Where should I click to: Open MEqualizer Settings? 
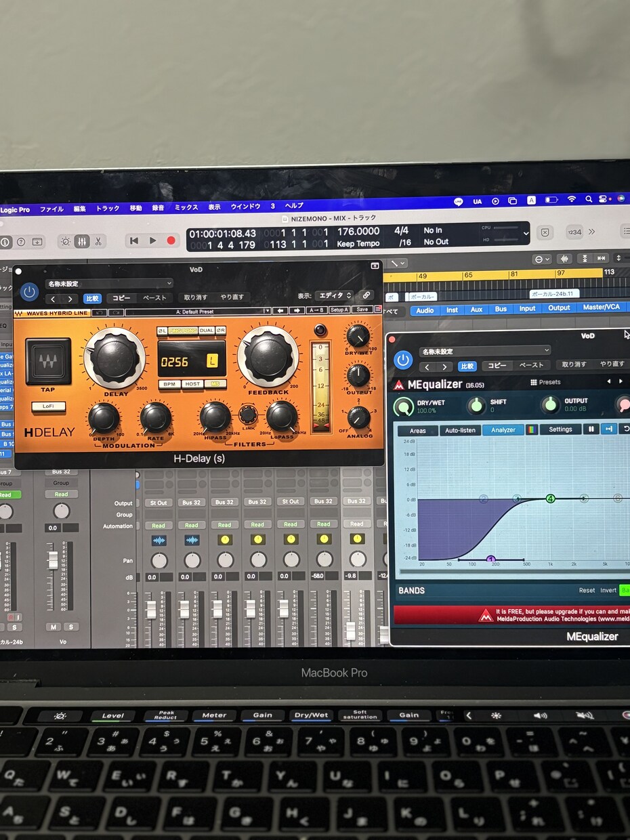click(560, 429)
